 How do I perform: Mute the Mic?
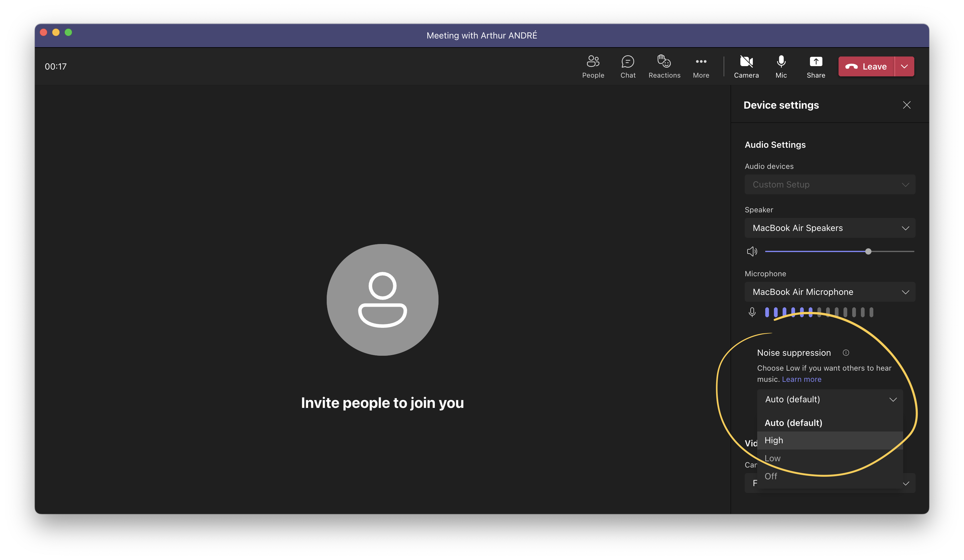click(781, 66)
